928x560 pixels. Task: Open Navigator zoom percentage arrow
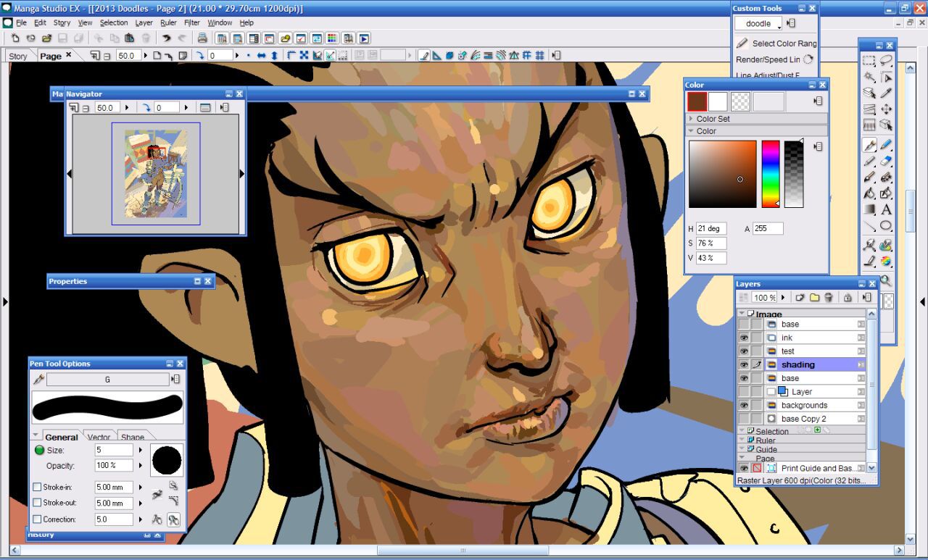(x=128, y=107)
